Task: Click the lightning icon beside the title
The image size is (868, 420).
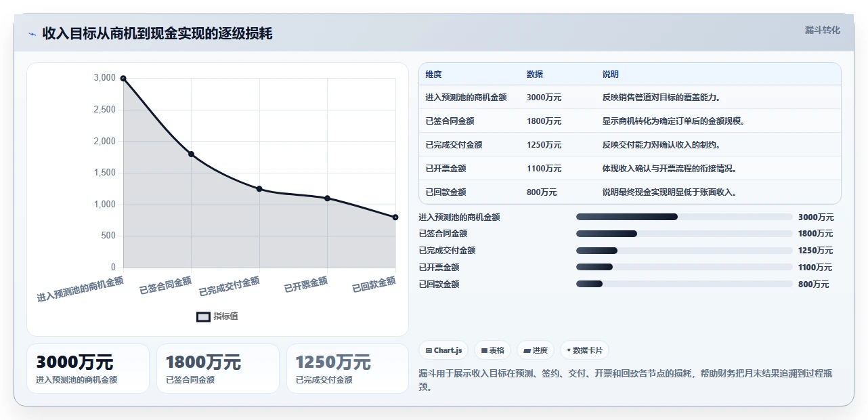Action: (32, 34)
